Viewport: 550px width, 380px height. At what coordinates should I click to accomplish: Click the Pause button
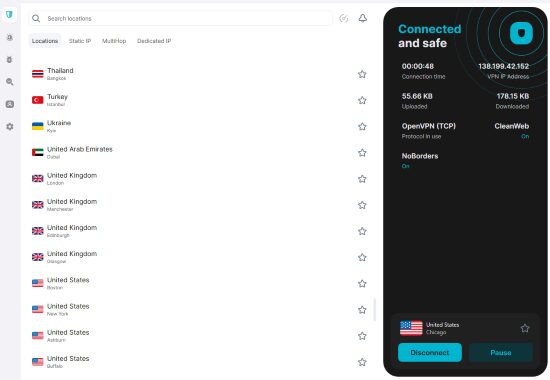pyautogui.click(x=501, y=352)
